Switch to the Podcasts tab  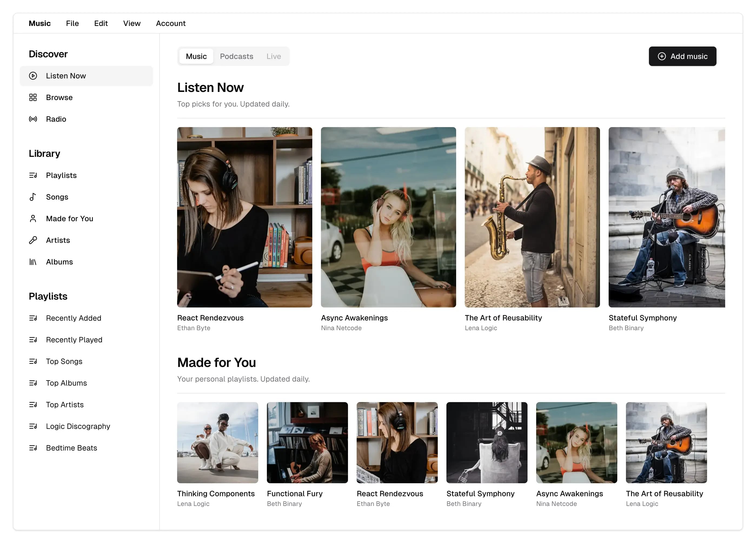click(237, 56)
